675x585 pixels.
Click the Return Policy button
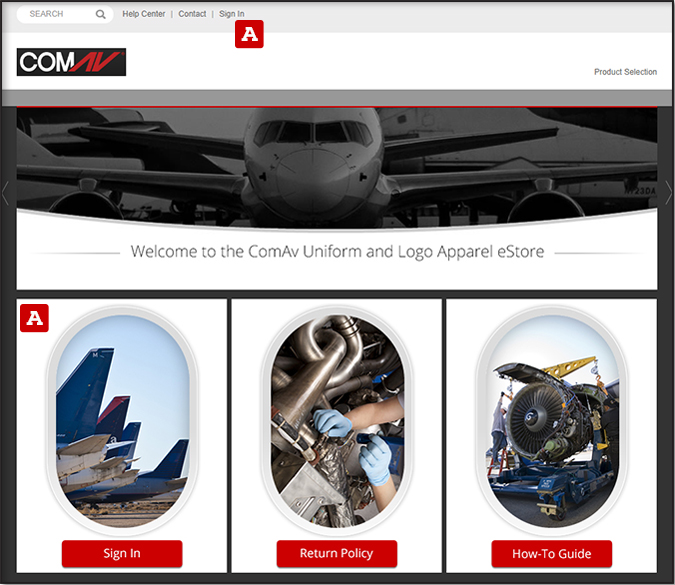337,554
